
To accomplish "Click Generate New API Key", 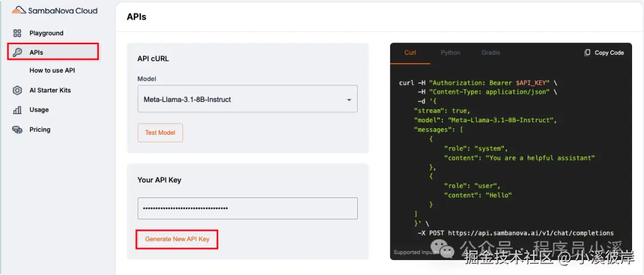I will click(x=177, y=239).
